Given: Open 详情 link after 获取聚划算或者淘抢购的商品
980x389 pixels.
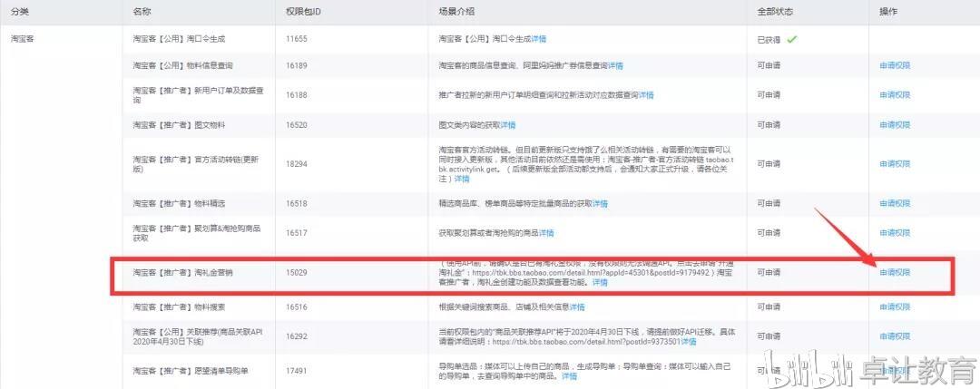Looking at the screenshot, I should click(x=546, y=233).
